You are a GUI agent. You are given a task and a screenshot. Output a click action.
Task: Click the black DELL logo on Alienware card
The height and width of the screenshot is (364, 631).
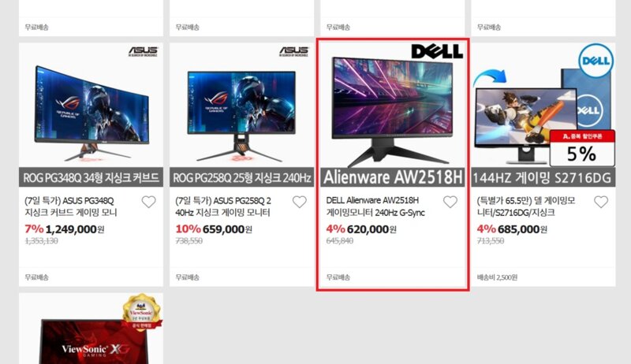[x=437, y=51]
